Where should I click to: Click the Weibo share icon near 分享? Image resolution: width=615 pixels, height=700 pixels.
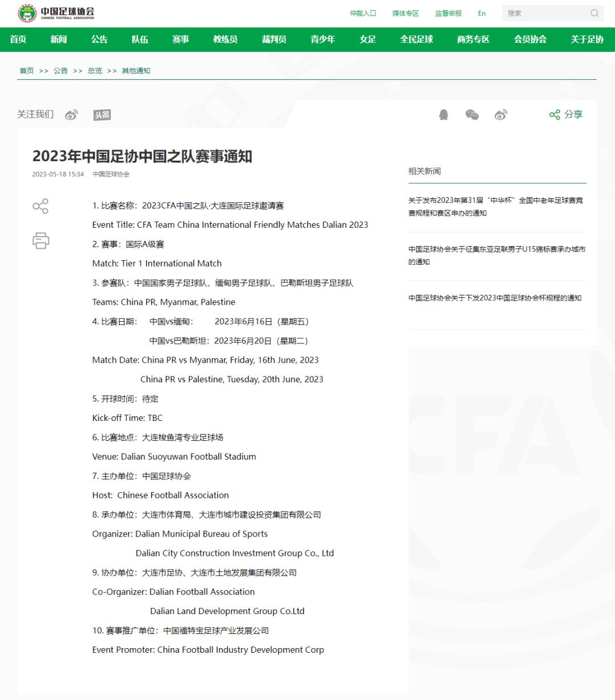(501, 114)
